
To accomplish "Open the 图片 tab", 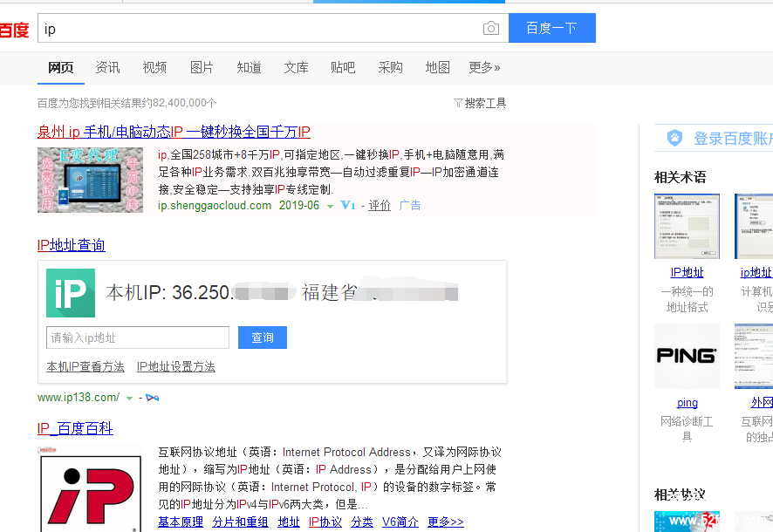I will [202, 67].
